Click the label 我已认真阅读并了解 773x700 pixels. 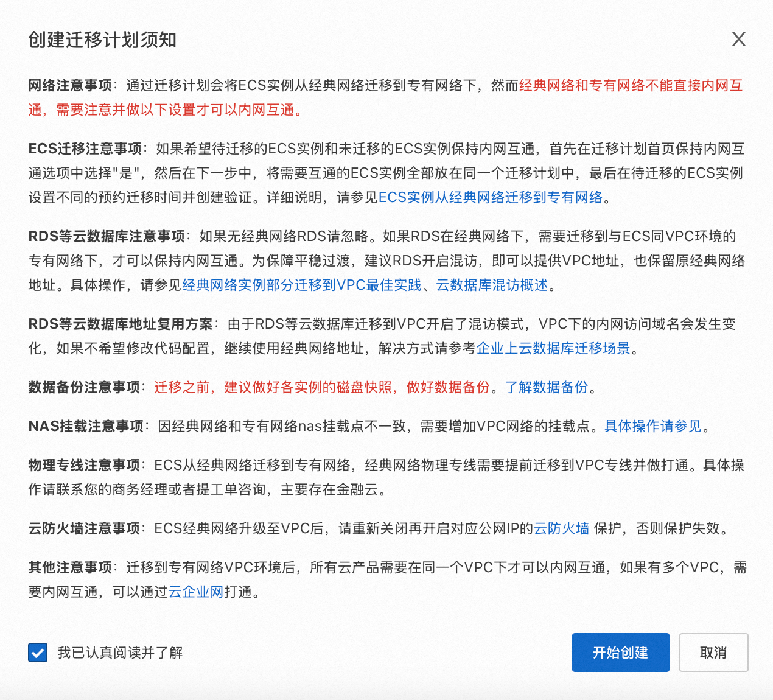(x=120, y=653)
